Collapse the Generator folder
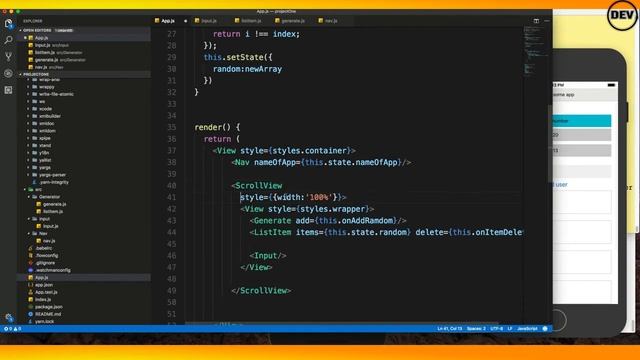 coord(49,197)
